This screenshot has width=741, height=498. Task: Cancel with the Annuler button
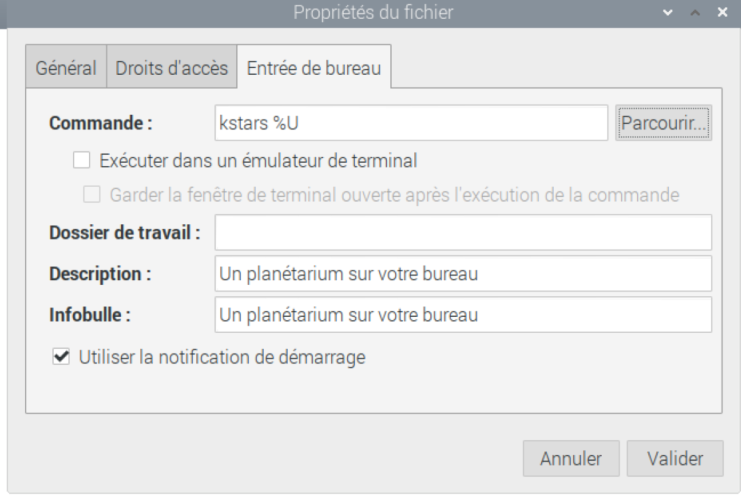coord(571,459)
